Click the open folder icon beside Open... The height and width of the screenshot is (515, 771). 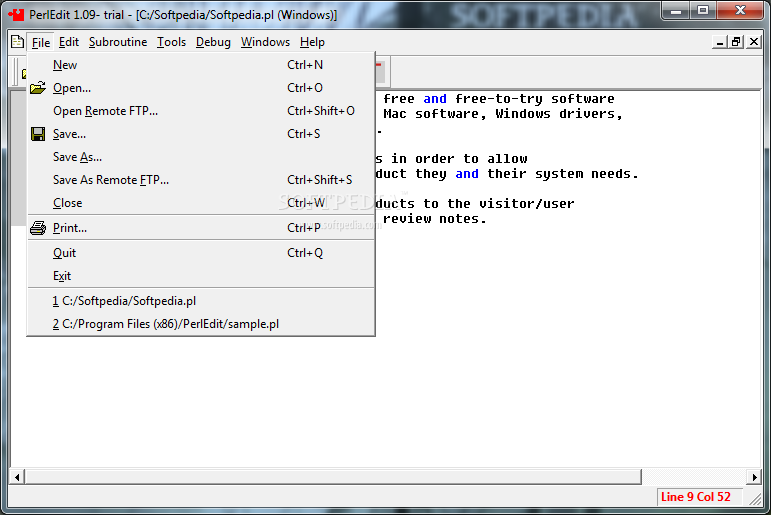[38, 88]
